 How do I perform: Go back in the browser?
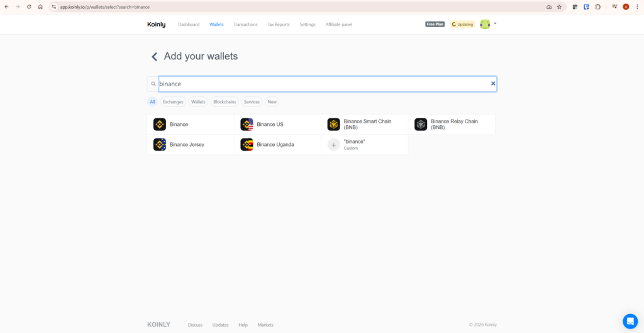coord(6,6)
